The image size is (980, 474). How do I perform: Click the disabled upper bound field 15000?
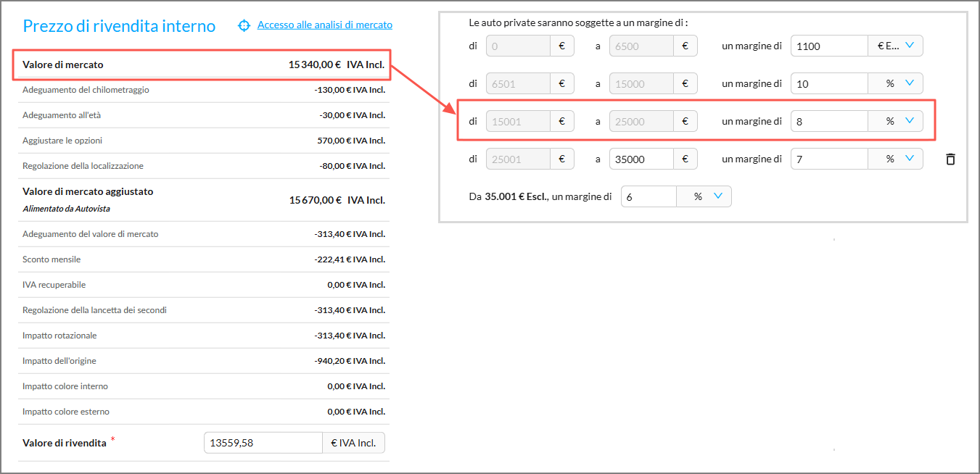[x=641, y=84]
